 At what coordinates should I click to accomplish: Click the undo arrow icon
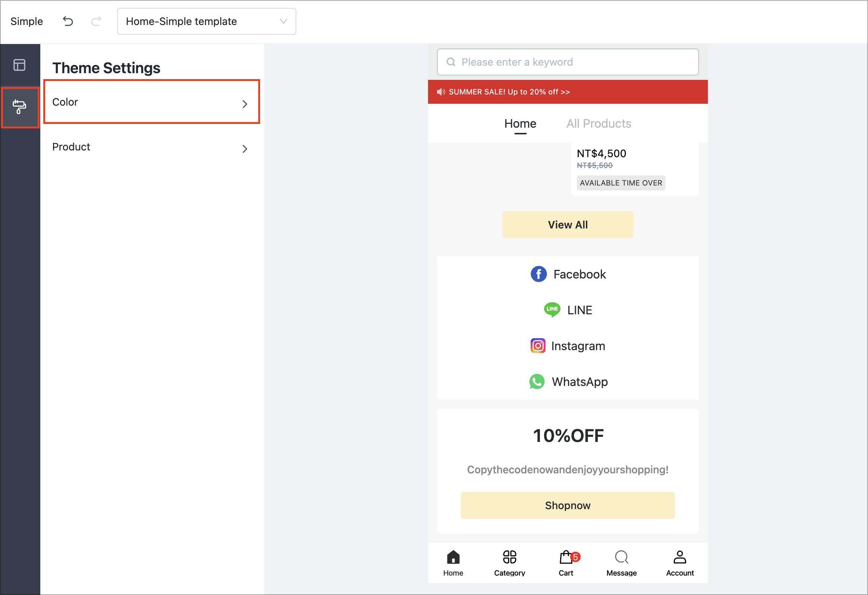[x=68, y=21]
